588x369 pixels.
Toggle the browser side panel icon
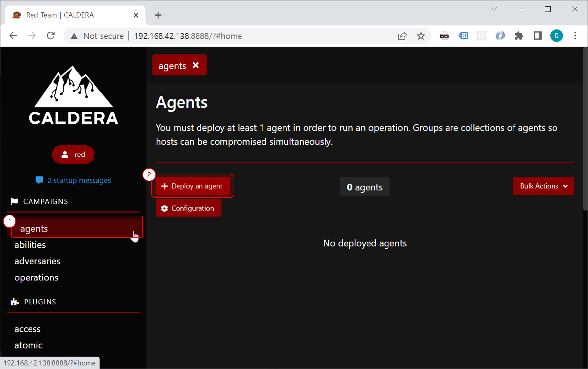(x=537, y=36)
